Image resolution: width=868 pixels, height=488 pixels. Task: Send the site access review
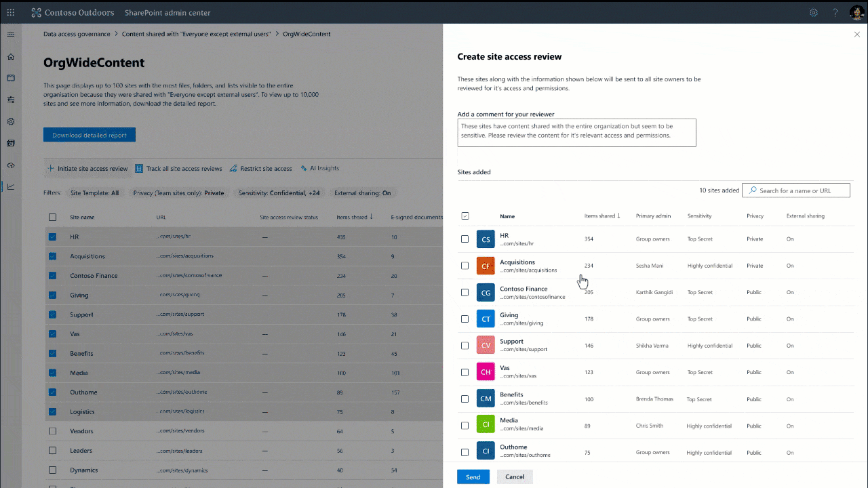(473, 476)
